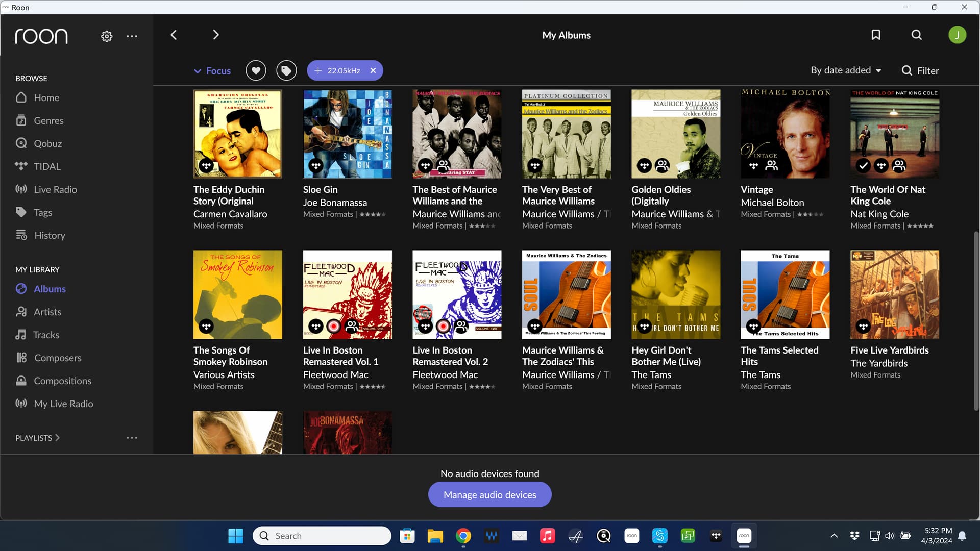Remove the 22.05kHz focus filter
The height and width of the screenshot is (551, 980).
point(373,70)
